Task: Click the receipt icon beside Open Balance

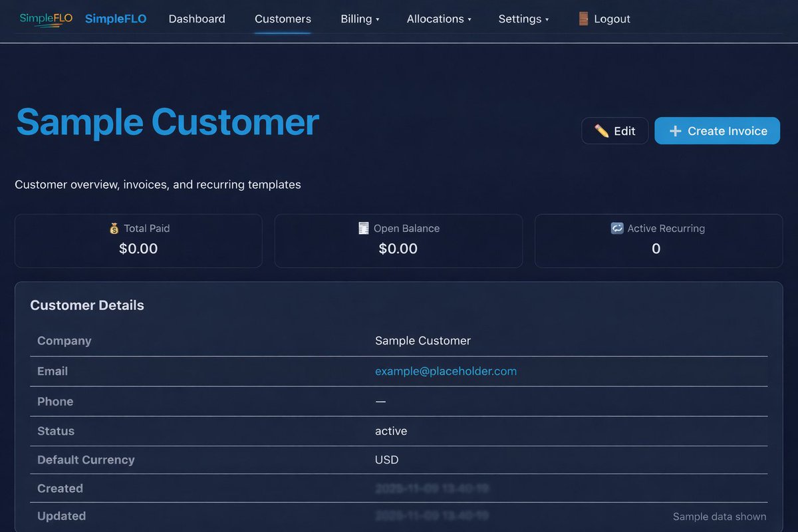Action: coord(363,228)
